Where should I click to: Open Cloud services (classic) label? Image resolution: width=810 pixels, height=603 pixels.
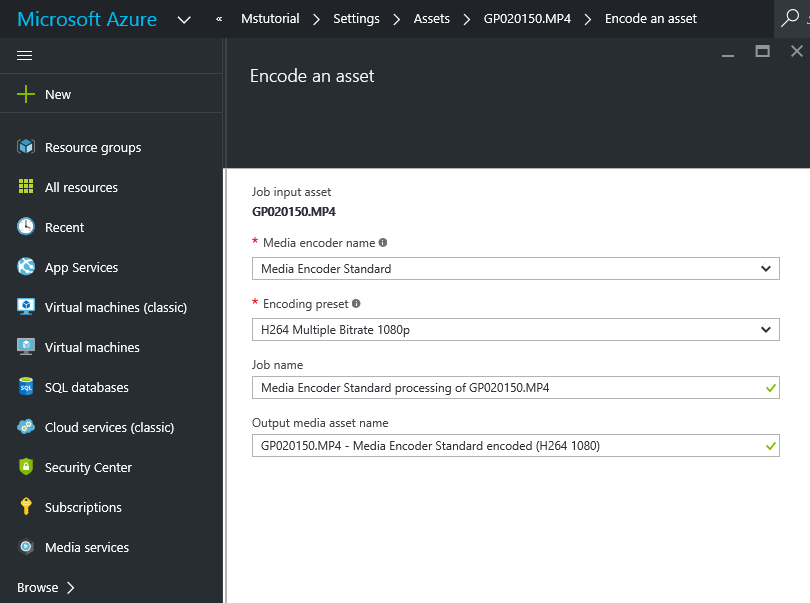[110, 427]
